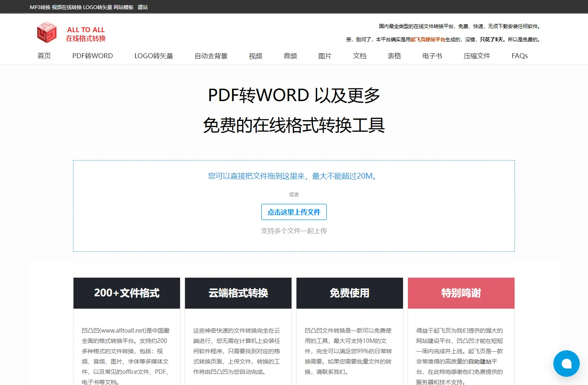Select 自动去背景 menu item
This screenshot has height=385, width=588.
click(x=211, y=56)
